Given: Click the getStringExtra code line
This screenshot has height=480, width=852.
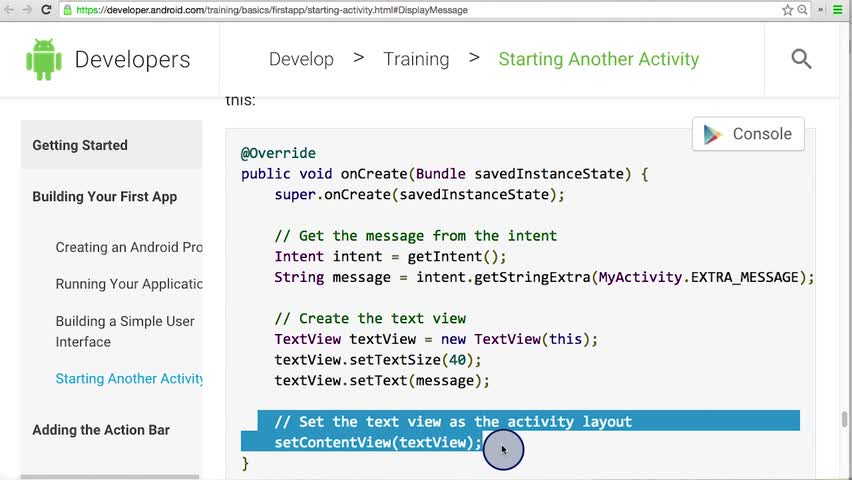Looking at the screenshot, I should [x=544, y=277].
